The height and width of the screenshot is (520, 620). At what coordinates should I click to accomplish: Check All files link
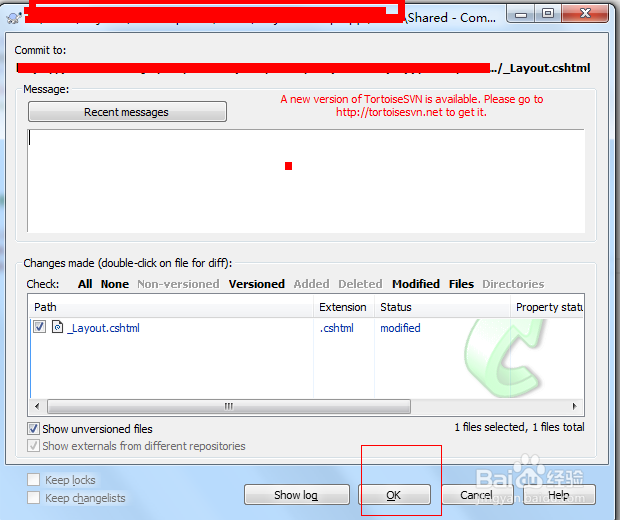click(x=85, y=284)
